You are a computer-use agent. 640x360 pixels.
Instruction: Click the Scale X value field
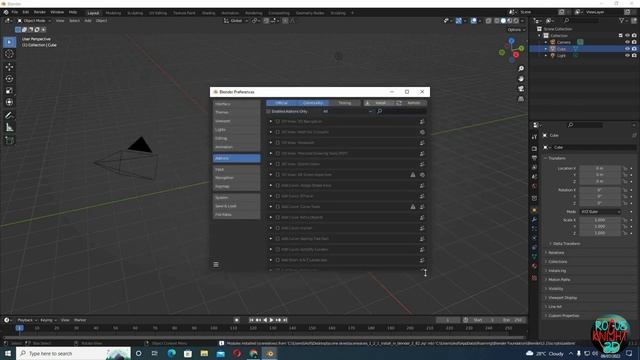600,220
